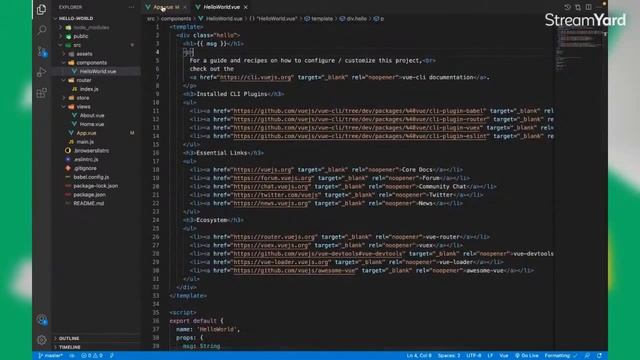The image size is (640, 360).
Task: Click the timeline history icon in editor toolbar
Action: pyautogui.click(x=567, y=7)
